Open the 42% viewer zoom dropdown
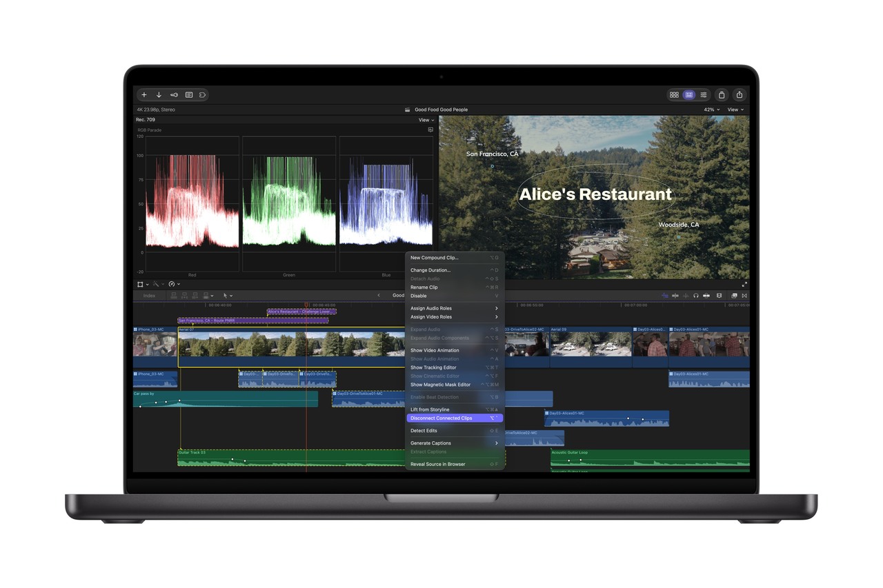This screenshot has height=588, width=883. [x=711, y=110]
